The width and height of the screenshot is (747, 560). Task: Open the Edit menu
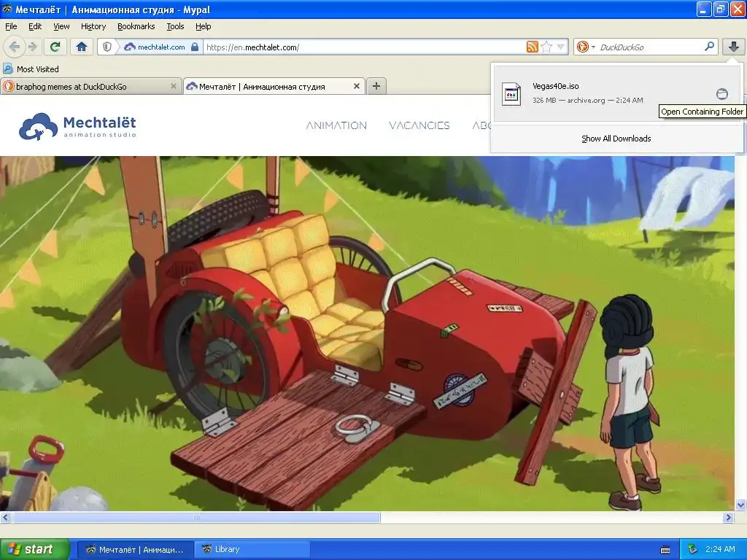coord(35,26)
